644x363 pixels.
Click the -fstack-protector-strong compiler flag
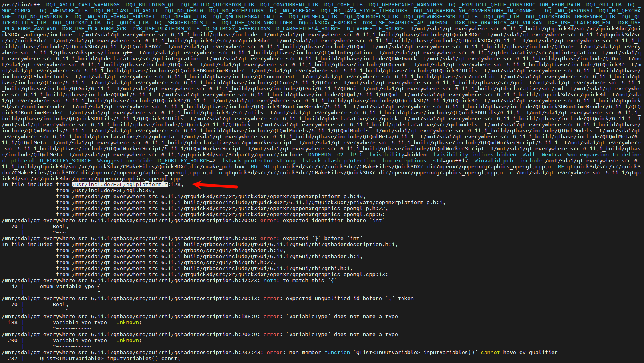(259, 160)
